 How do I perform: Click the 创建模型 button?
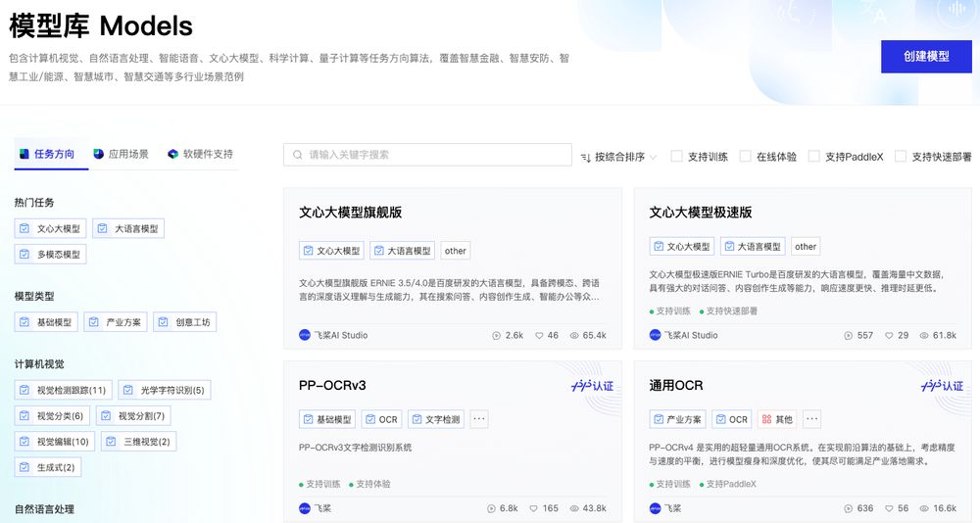pyautogui.click(x=926, y=56)
